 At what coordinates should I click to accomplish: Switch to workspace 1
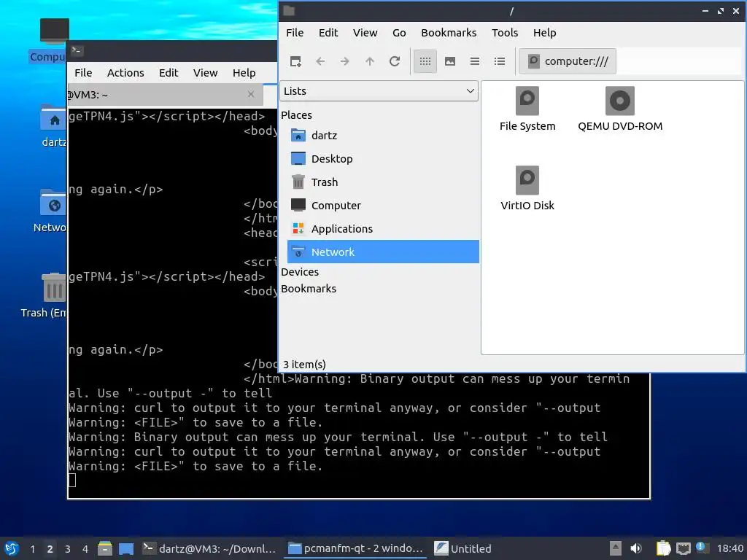tap(32, 549)
